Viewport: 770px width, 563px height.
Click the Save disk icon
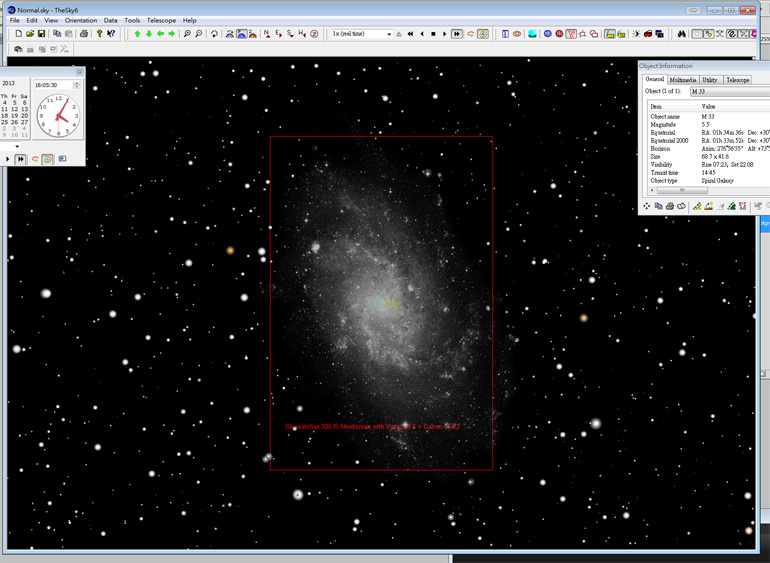pos(41,34)
